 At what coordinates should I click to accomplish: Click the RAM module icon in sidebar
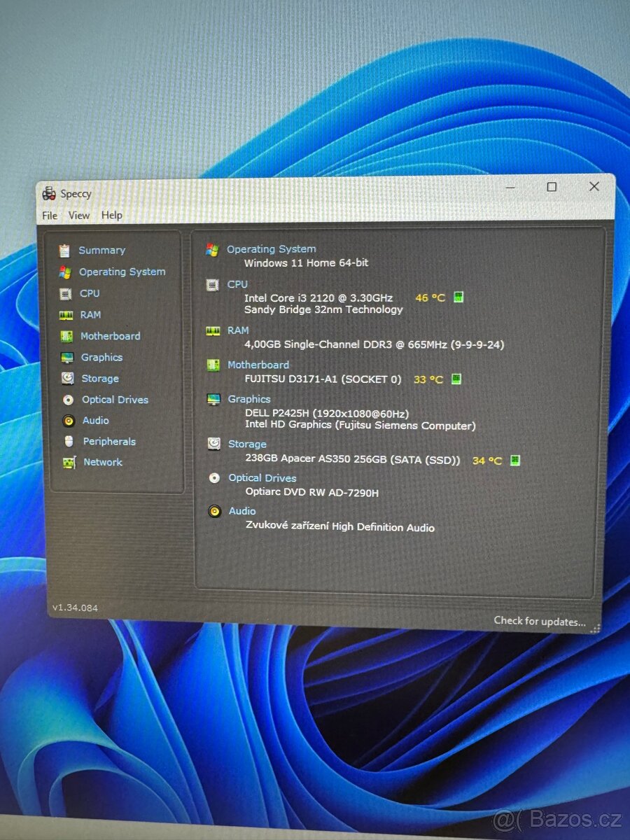(66, 316)
